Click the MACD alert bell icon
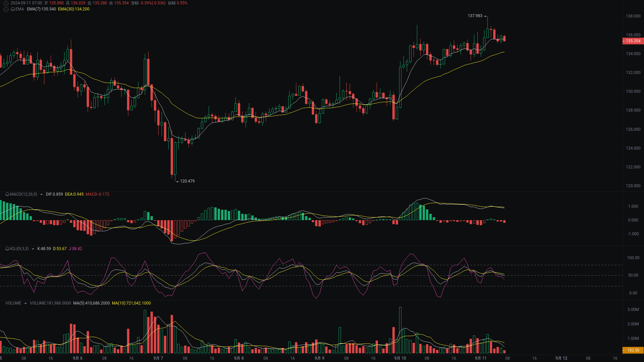 click(7, 194)
